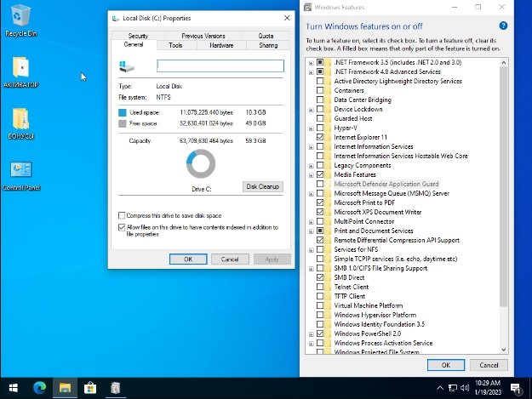Check the Containers feature box
The width and height of the screenshot is (532, 399).
(x=319, y=90)
